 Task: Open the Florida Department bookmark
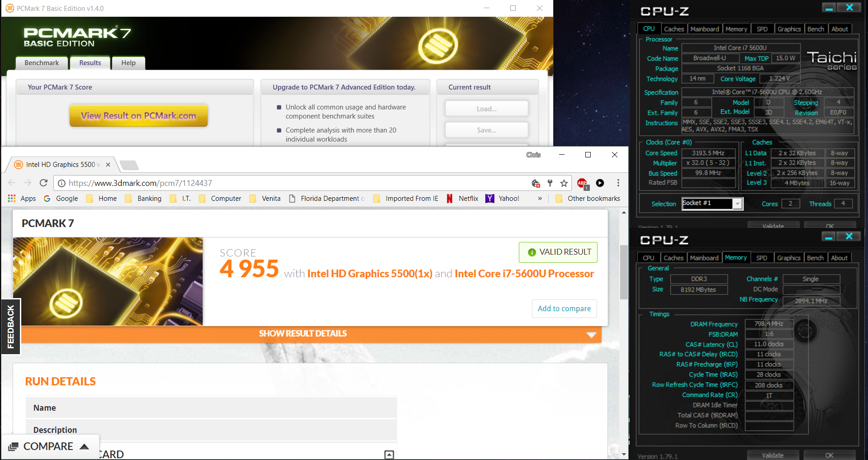[327, 198]
